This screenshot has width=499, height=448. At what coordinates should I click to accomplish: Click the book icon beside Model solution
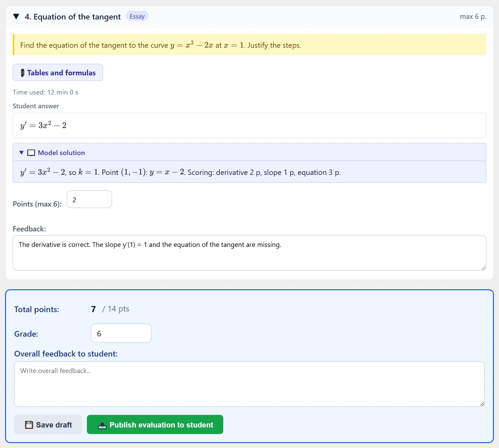click(31, 153)
